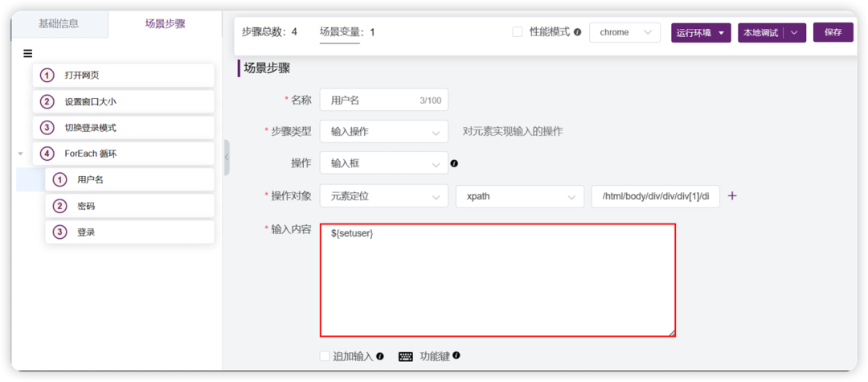This screenshot has height=382, width=868.
Task: Enable the 性能模式 checkbox
Action: (518, 32)
